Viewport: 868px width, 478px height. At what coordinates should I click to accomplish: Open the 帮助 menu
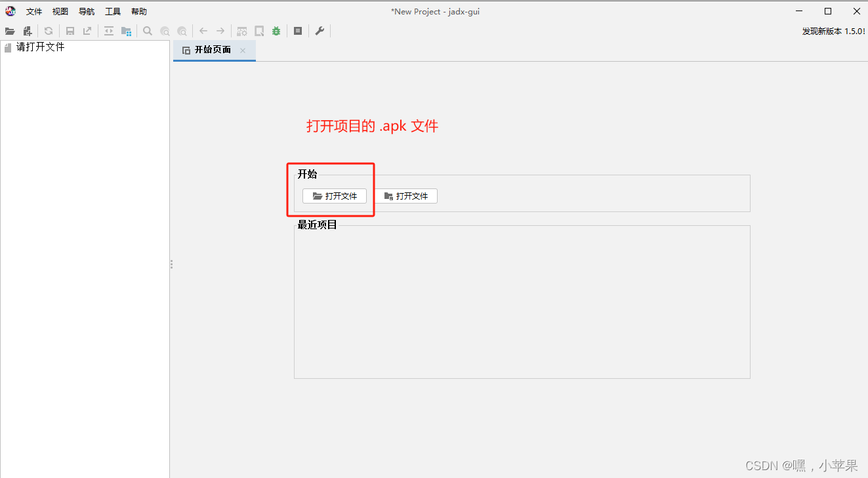coord(139,12)
